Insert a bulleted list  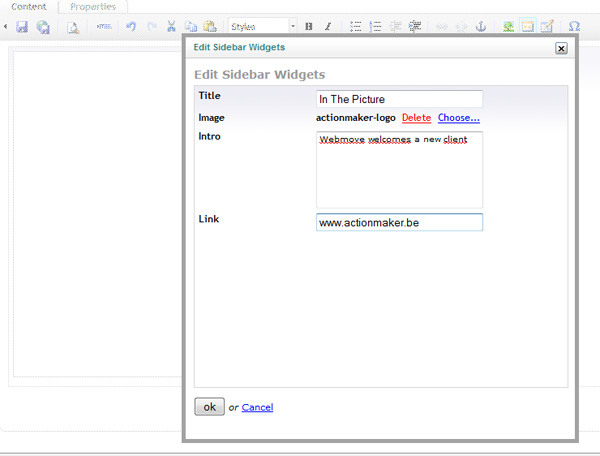[x=356, y=27]
